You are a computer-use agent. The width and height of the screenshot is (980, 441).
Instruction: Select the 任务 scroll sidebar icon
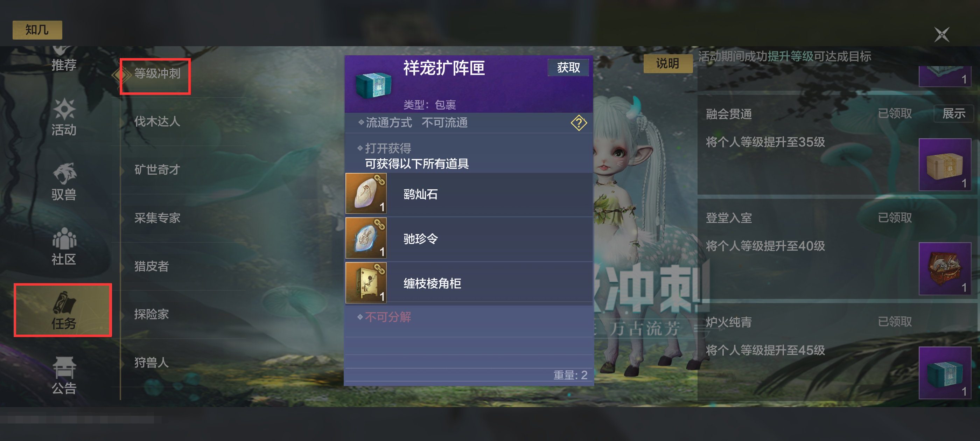pyautogui.click(x=63, y=310)
